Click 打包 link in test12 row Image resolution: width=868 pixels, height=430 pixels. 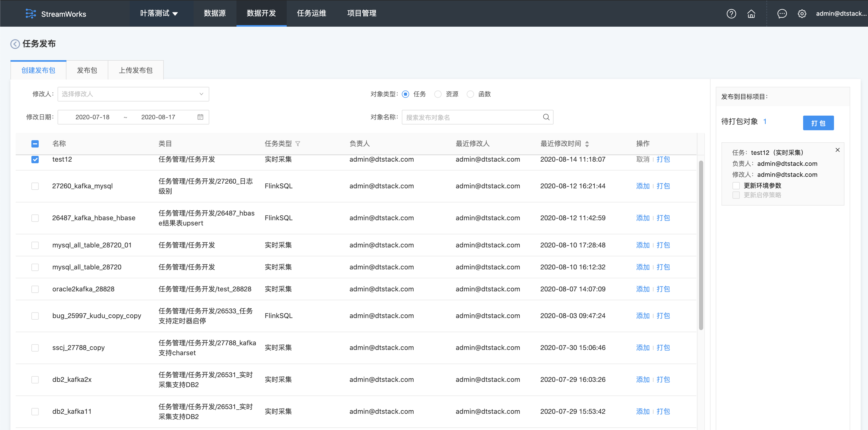(x=663, y=159)
